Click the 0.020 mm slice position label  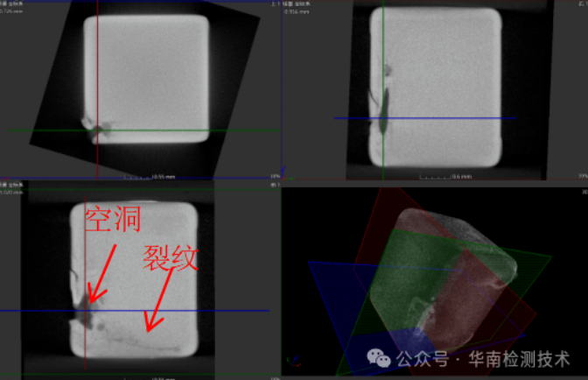tap(11, 192)
